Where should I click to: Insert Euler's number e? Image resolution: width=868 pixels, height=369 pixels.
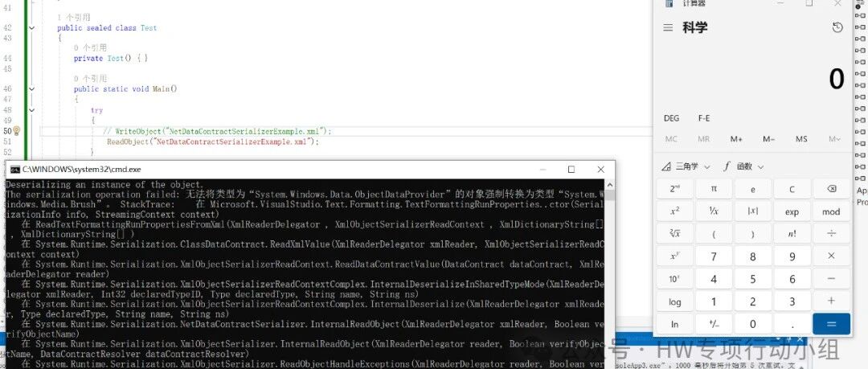[x=753, y=189]
